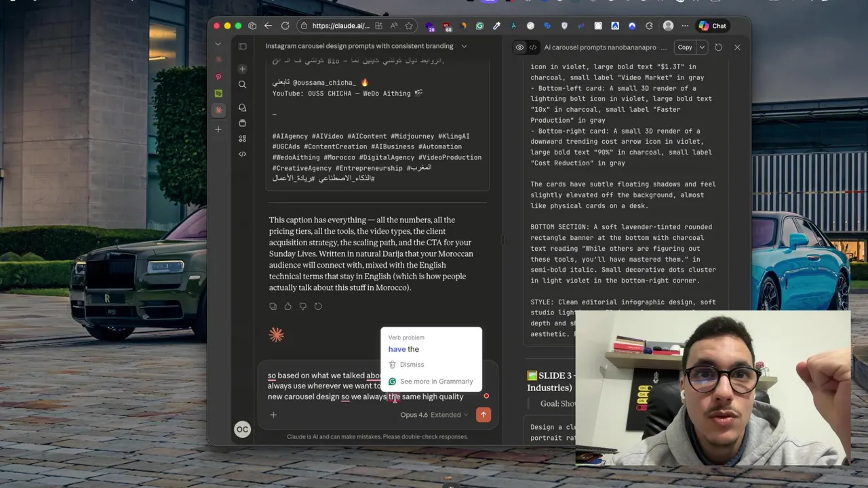Click the claude.ai address bar
The height and width of the screenshot is (488, 868).
341,26
